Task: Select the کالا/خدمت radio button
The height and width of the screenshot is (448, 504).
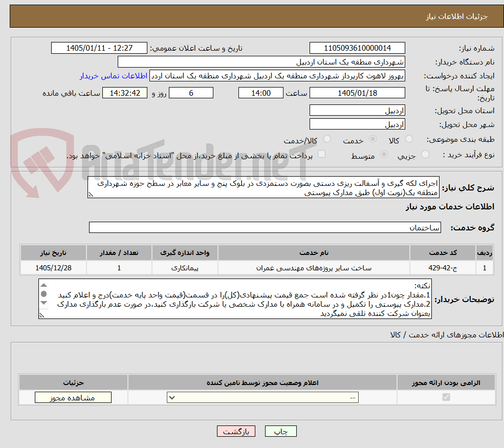Action: click(327, 139)
